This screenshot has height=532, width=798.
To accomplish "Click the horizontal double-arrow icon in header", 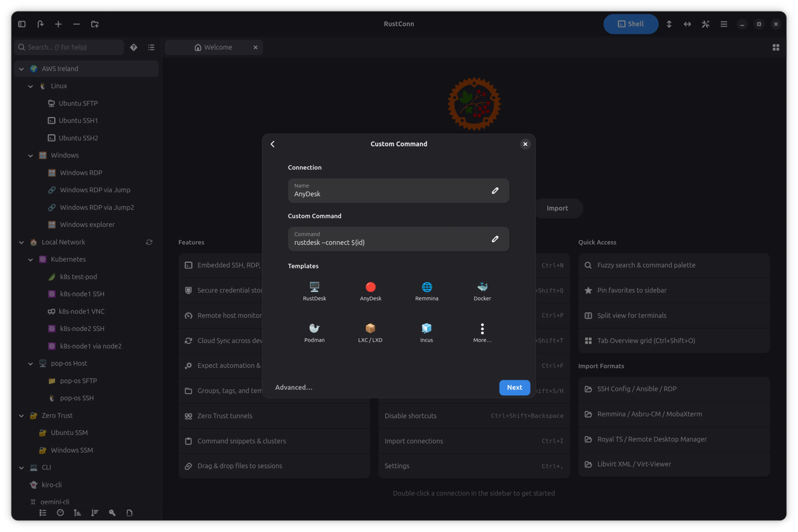I will click(x=687, y=24).
